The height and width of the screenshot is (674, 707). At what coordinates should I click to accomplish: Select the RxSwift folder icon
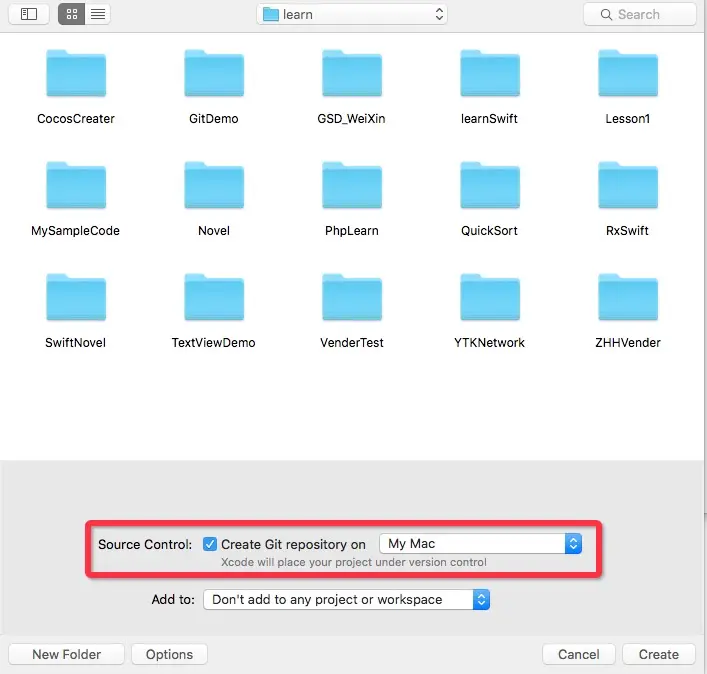(628, 185)
